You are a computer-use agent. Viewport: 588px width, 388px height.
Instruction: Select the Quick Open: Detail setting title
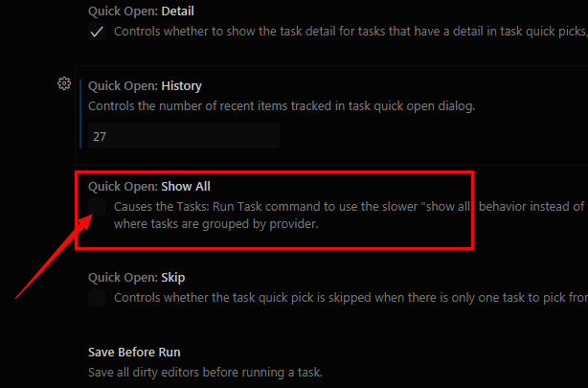pos(147,11)
